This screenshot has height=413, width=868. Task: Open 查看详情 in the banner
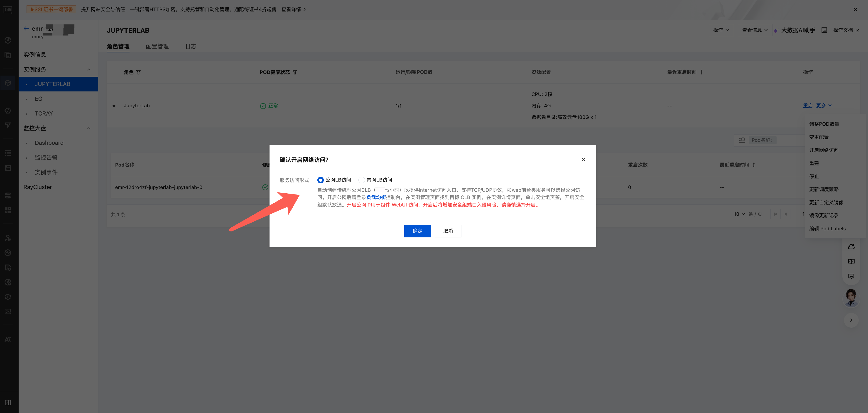coord(294,10)
